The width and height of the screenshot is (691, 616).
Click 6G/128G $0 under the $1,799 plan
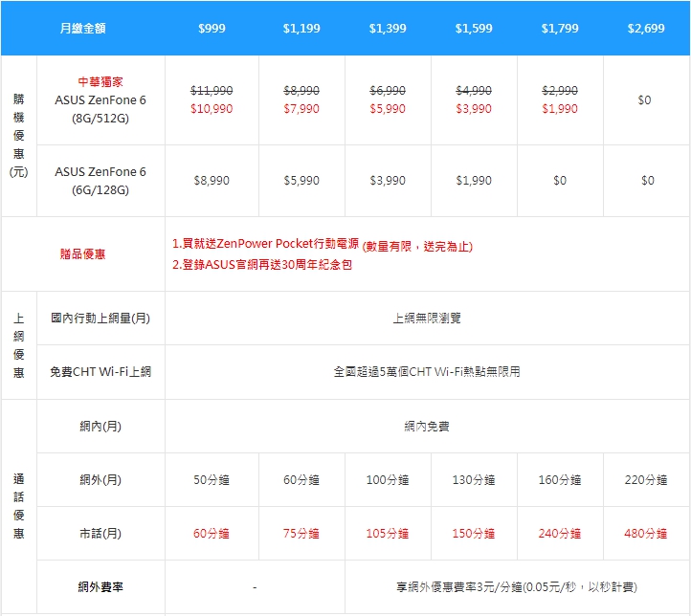(x=560, y=181)
